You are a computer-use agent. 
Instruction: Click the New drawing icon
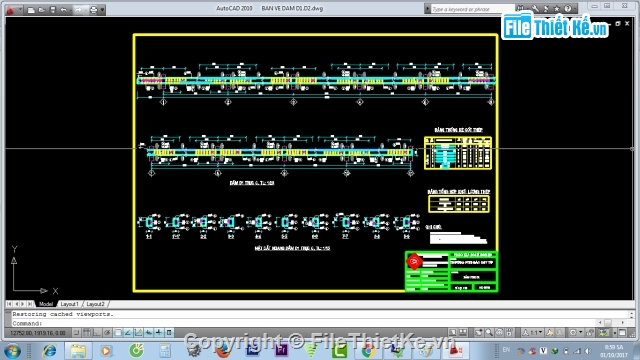point(31,10)
